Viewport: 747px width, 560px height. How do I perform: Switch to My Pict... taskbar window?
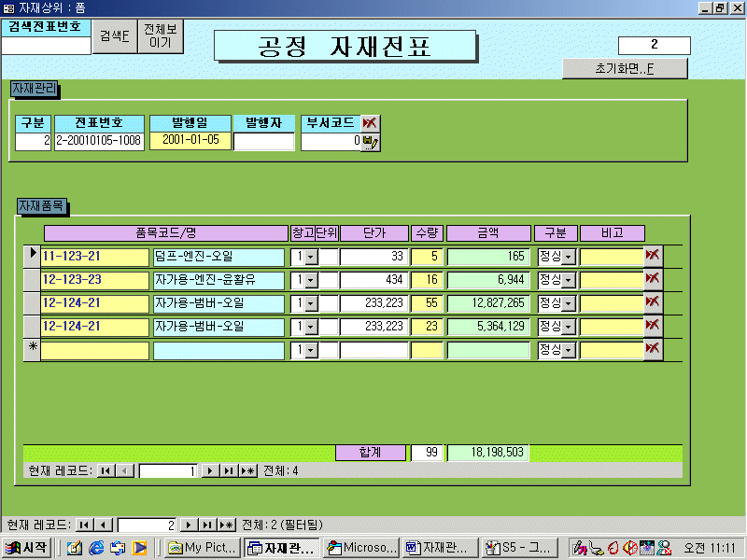[x=202, y=548]
